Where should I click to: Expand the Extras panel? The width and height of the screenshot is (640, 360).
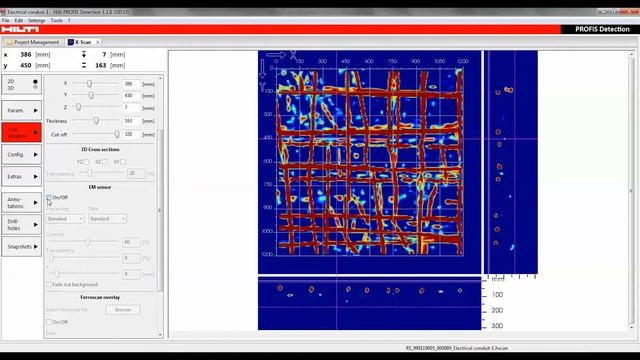pyautogui.click(x=22, y=177)
